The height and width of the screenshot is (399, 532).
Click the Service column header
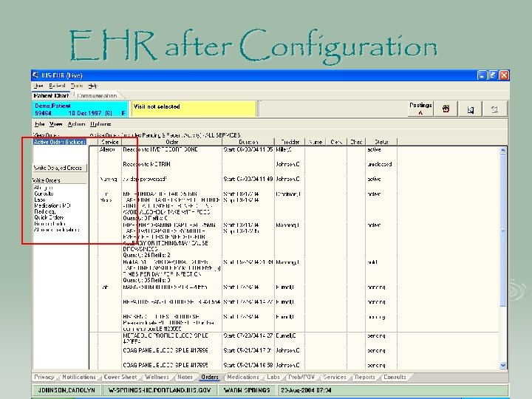click(x=110, y=142)
